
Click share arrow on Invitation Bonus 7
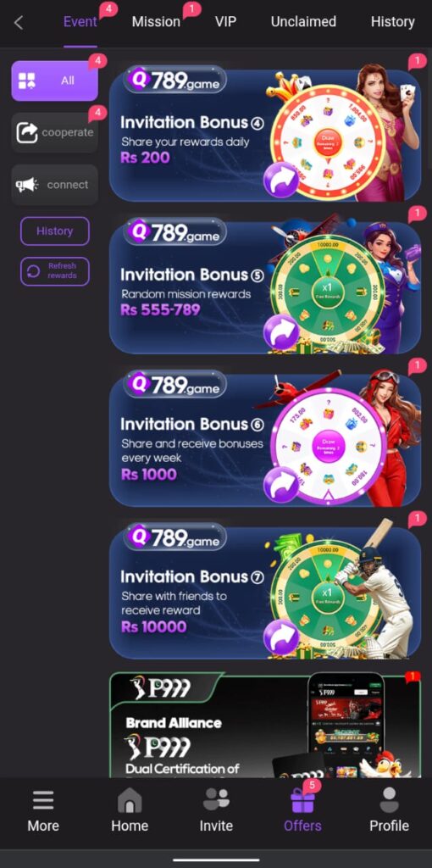pyautogui.click(x=281, y=637)
